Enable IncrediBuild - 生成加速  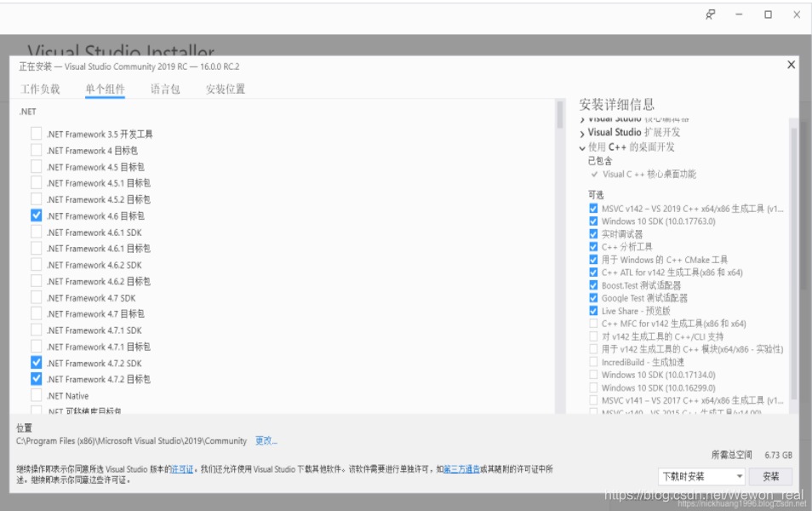pos(593,362)
